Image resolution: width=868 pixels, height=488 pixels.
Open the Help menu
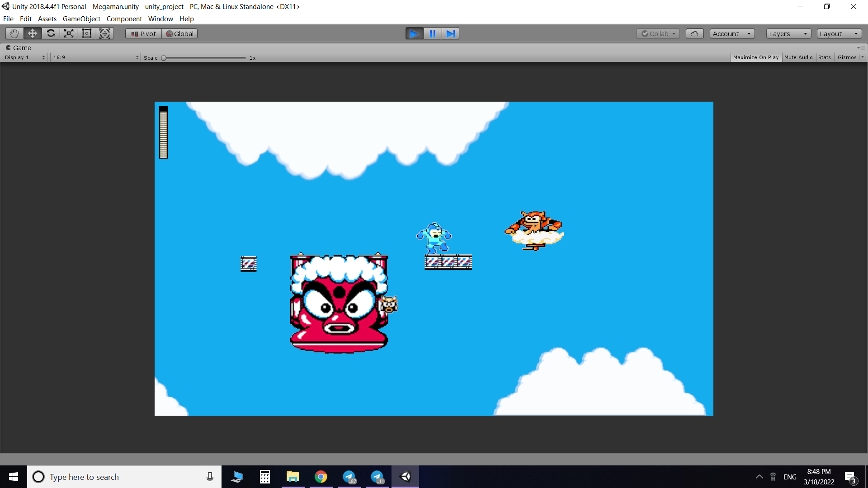pos(187,19)
